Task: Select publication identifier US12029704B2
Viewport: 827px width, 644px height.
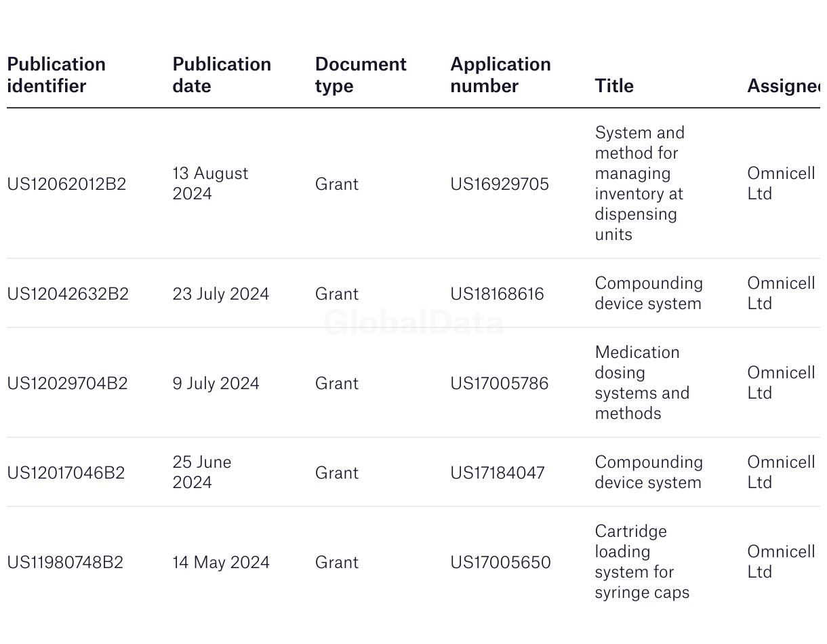Action: point(67,383)
